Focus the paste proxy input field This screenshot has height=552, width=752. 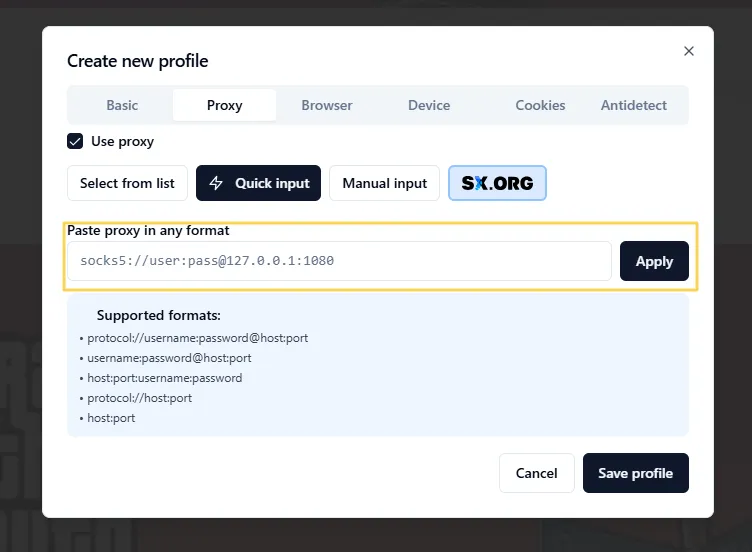tap(339, 261)
